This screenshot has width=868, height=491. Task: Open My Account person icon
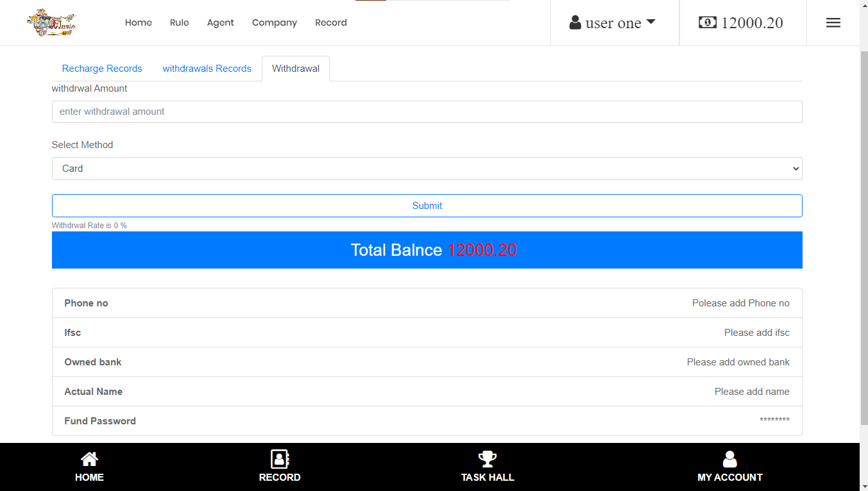pyautogui.click(x=729, y=459)
